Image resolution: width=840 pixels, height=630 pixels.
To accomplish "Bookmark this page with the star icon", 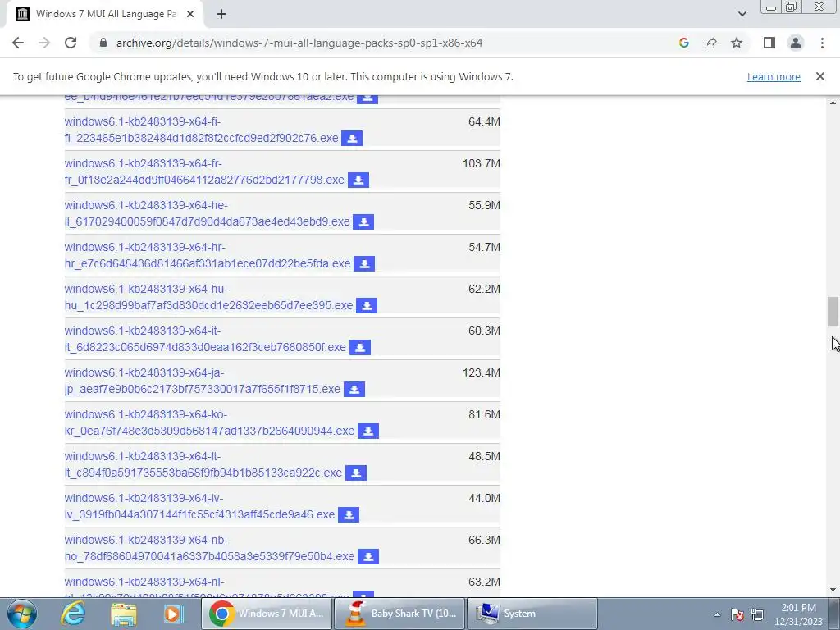I will (737, 43).
